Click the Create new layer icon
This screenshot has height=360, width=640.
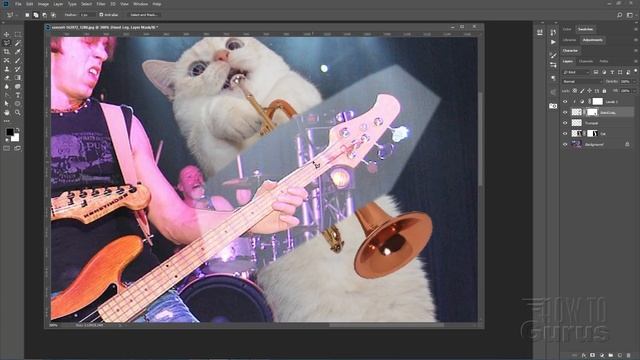click(x=620, y=356)
